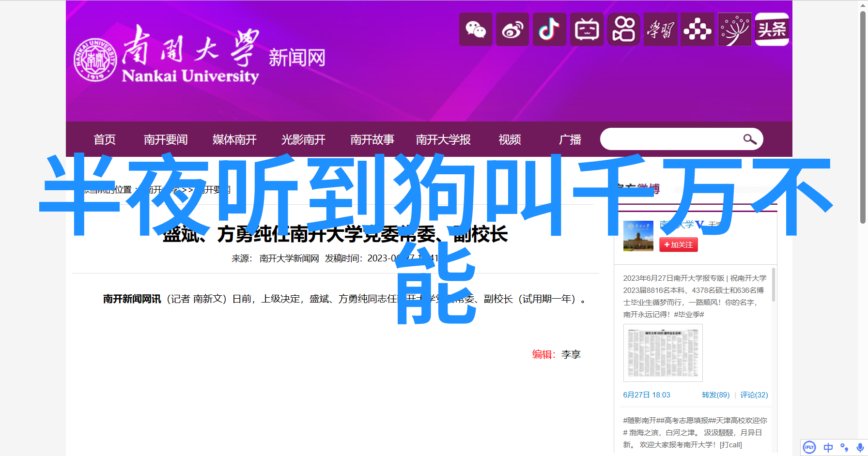The height and width of the screenshot is (456, 868).
Task: Open the dandelion-style icon in header
Action: coord(734,30)
